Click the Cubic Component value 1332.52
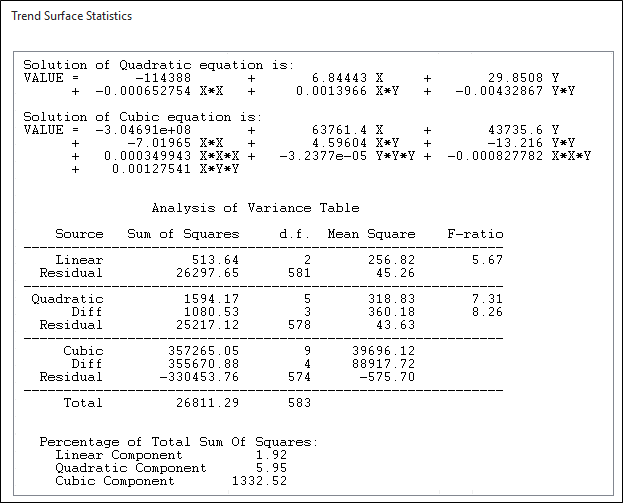Image resolution: width=623 pixels, height=503 pixels. (x=259, y=481)
